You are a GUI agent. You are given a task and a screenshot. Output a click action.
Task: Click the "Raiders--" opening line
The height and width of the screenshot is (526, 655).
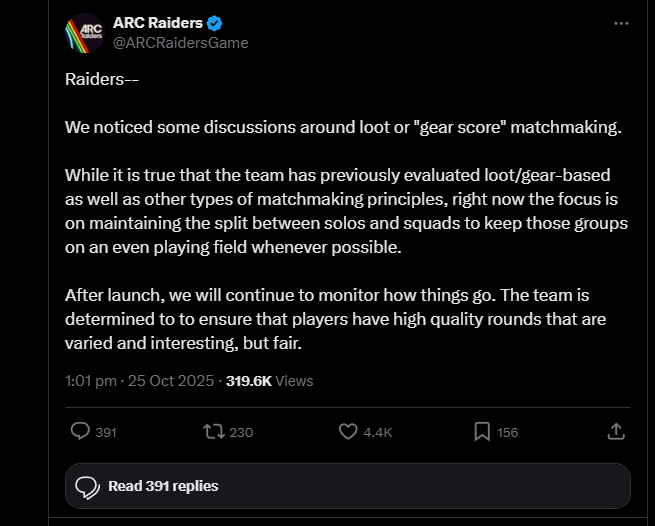pyautogui.click(x=102, y=79)
